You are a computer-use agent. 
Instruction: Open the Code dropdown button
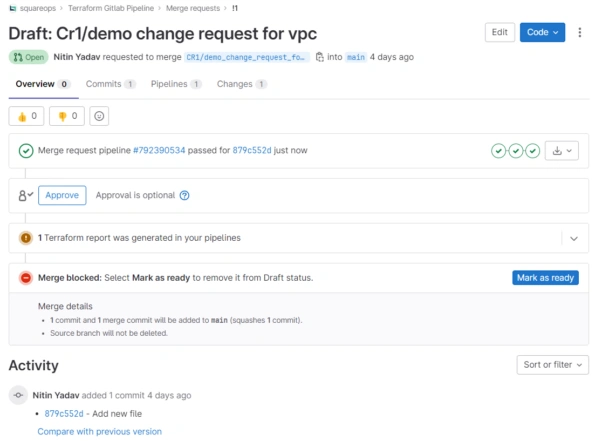tap(542, 32)
